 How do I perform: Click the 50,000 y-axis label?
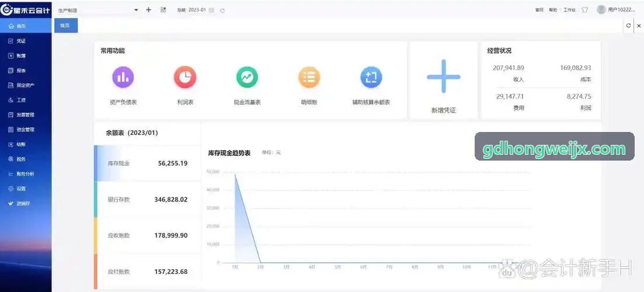(x=213, y=171)
